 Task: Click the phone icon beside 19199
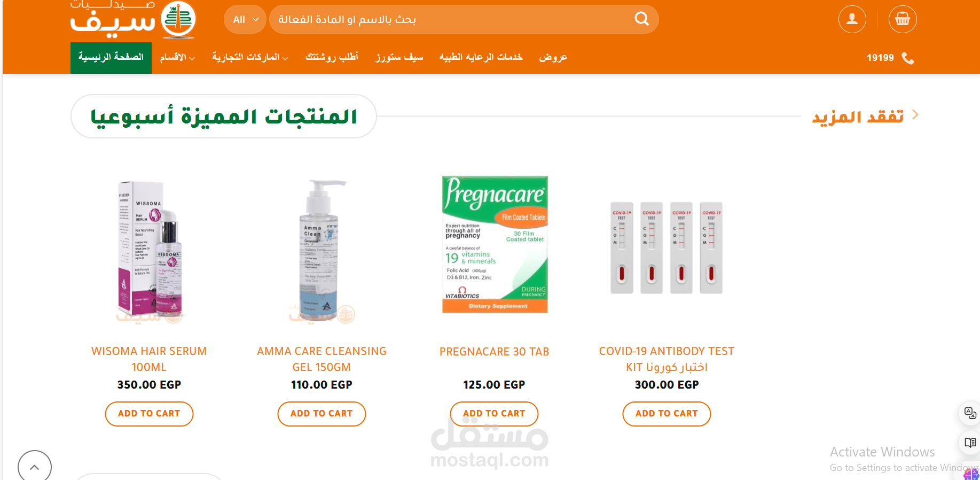click(x=908, y=58)
